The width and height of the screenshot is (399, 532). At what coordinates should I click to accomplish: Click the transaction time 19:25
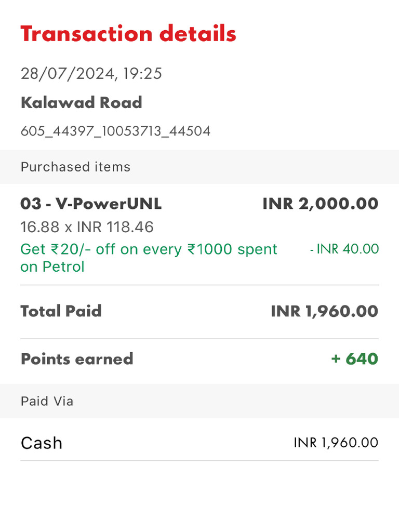(142, 74)
